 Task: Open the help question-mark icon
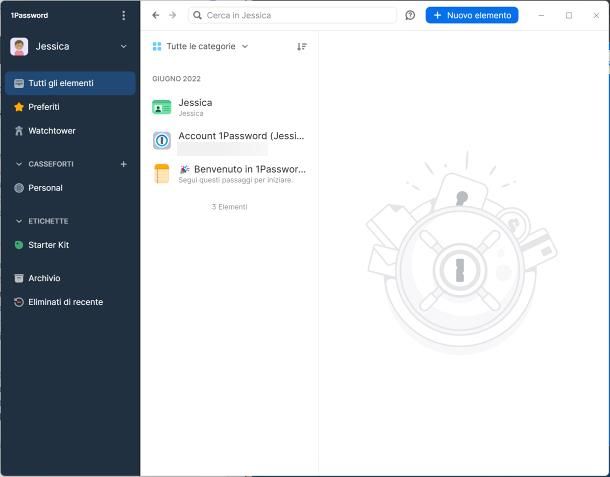click(410, 15)
